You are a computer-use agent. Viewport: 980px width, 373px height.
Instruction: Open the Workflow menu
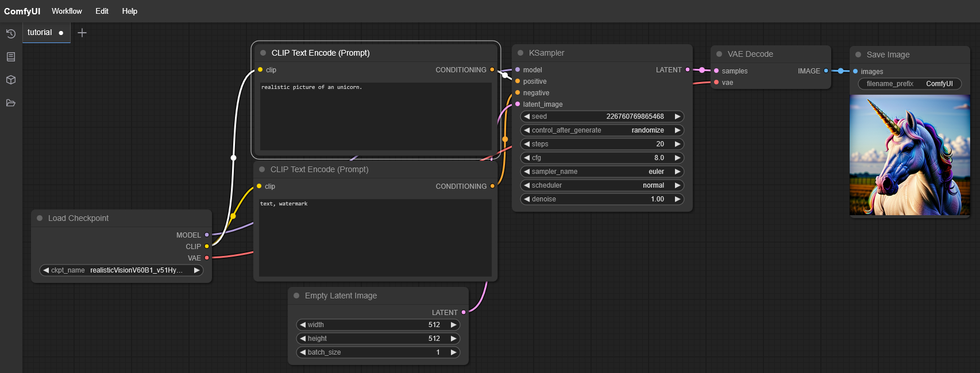(67, 11)
